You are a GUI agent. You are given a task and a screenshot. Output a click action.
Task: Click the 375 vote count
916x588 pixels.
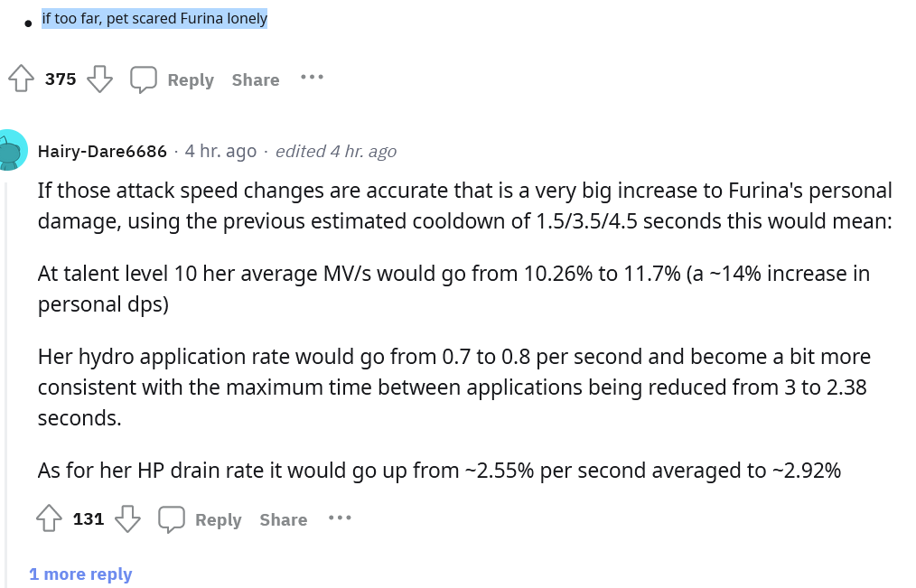click(61, 79)
